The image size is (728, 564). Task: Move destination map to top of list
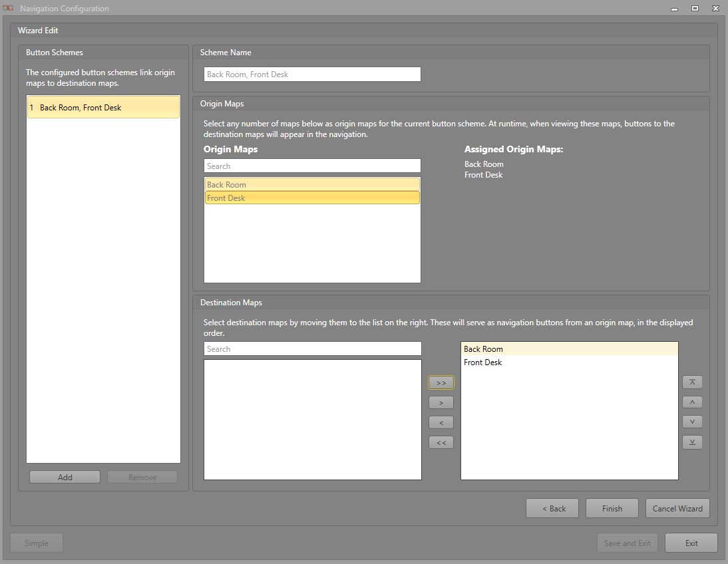coord(692,382)
